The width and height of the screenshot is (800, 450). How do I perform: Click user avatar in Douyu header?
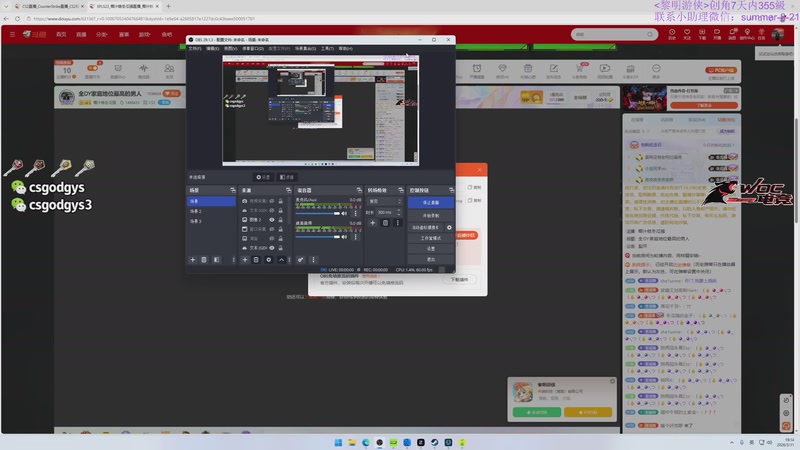[778, 34]
